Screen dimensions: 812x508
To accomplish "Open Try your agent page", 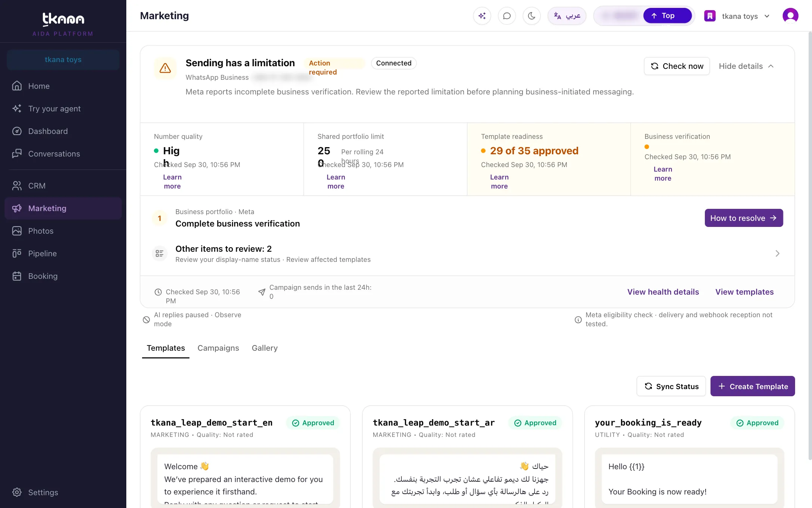I will point(63,109).
